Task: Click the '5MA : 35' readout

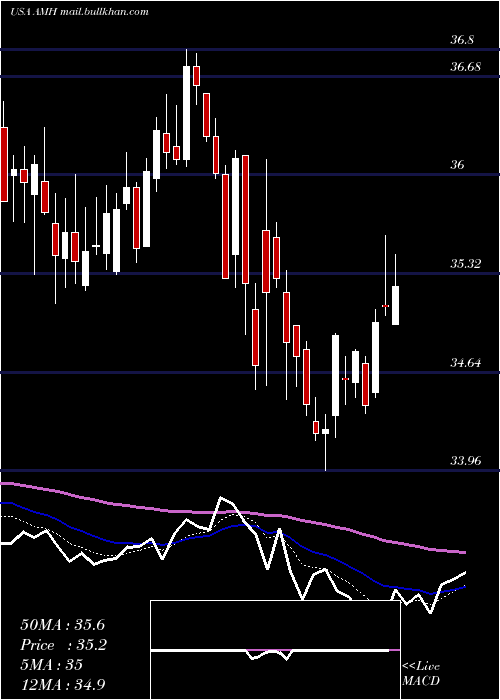Action: pos(52,665)
